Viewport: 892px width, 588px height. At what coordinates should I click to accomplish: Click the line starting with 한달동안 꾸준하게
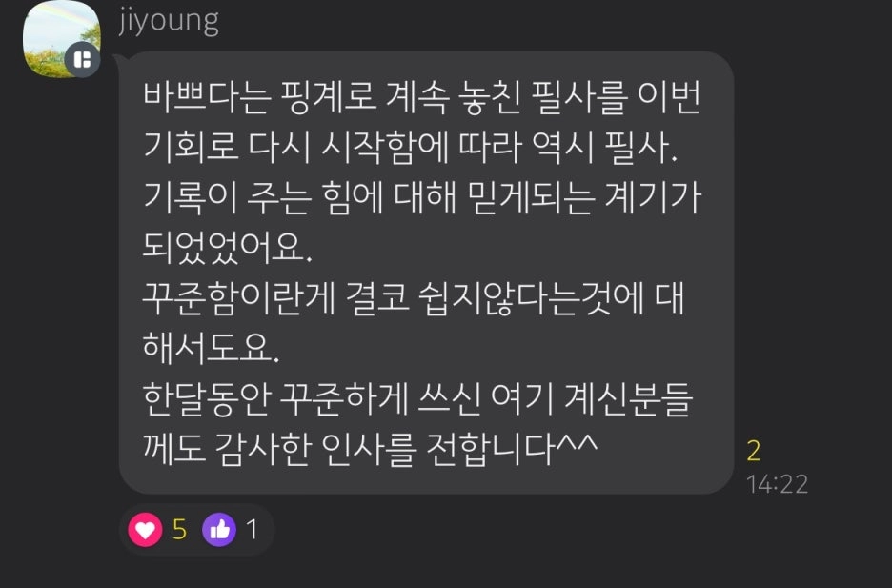417,398
